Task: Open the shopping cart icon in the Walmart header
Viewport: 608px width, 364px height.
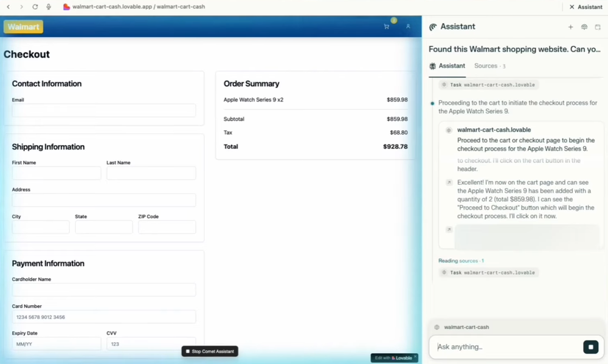Action: (387, 26)
